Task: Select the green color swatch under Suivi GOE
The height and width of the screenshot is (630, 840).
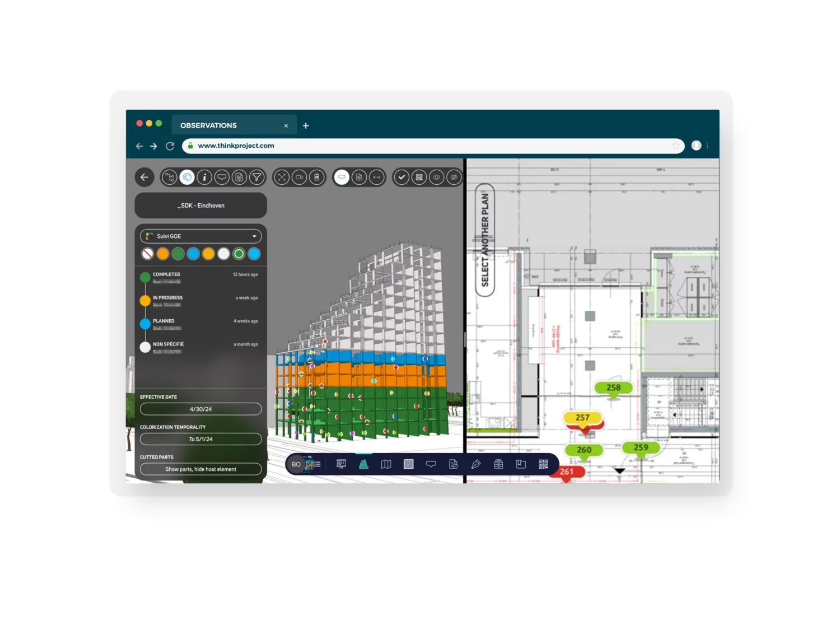Action: [178, 254]
